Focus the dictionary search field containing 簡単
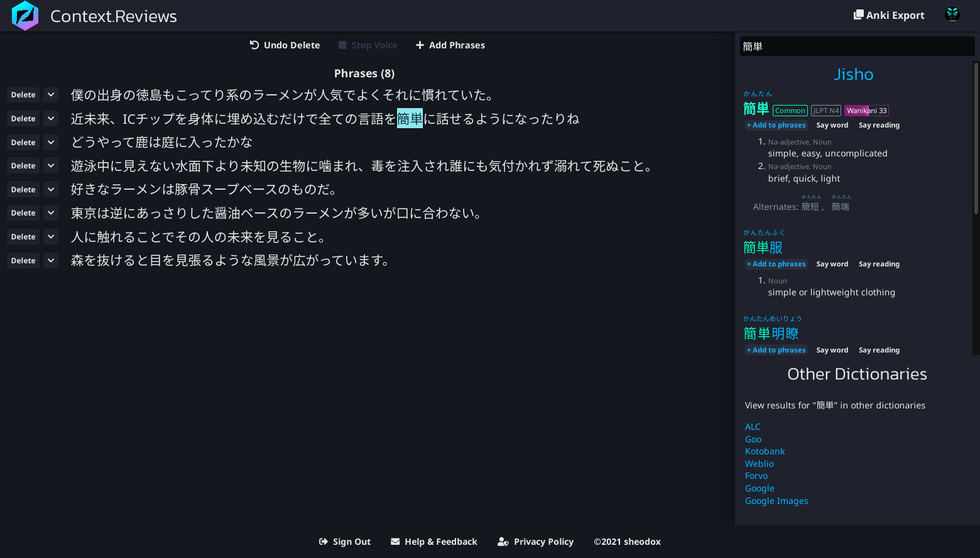Image resolution: width=980 pixels, height=558 pixels. point(857,46)
